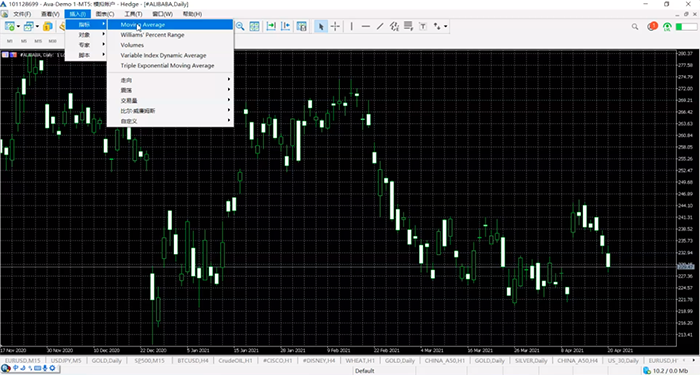Open the 图表(C) menu

pos(105,14)
